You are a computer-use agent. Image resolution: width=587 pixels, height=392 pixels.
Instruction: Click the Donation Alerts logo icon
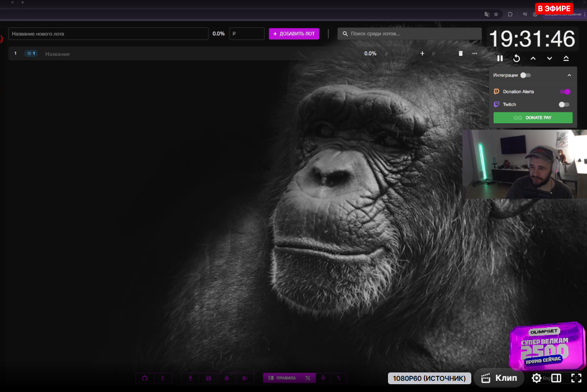click(x=496, y=92)
